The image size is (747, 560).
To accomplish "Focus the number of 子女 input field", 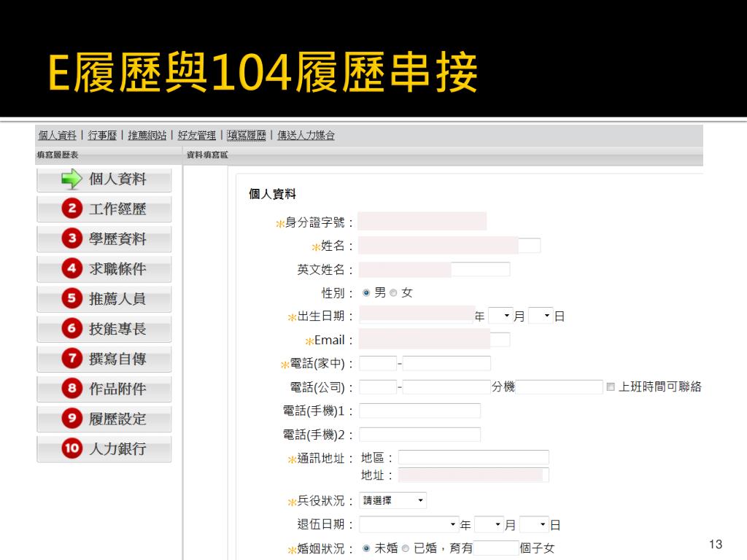I will point(495,548).
